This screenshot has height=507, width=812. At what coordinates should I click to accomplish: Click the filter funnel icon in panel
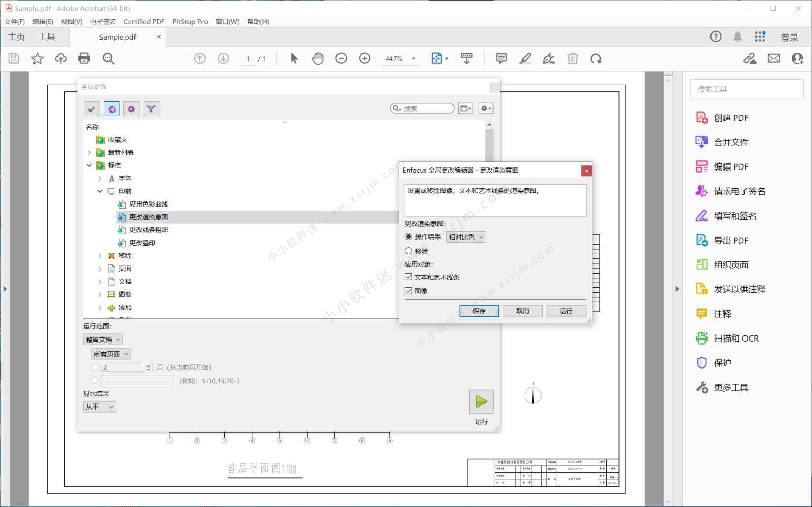(x=151, y=109)
